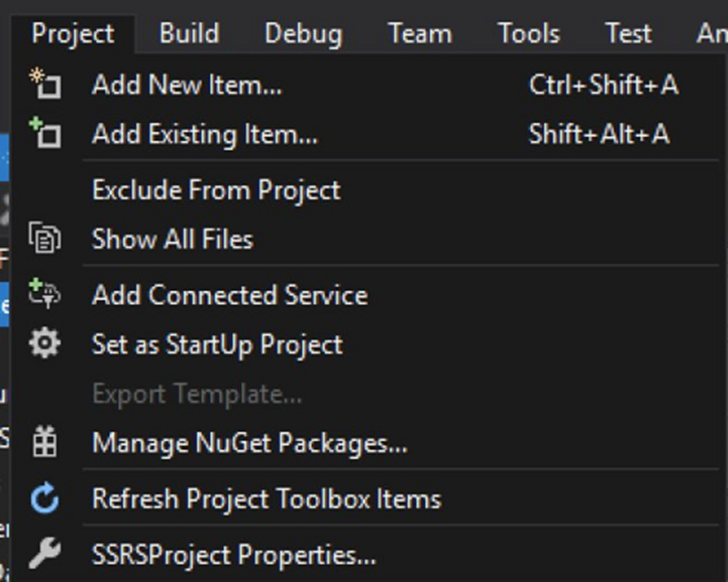This screenshot has width=728, height=582.
Task: Click the Add Connected Service icon
Action: coord(44,294)
